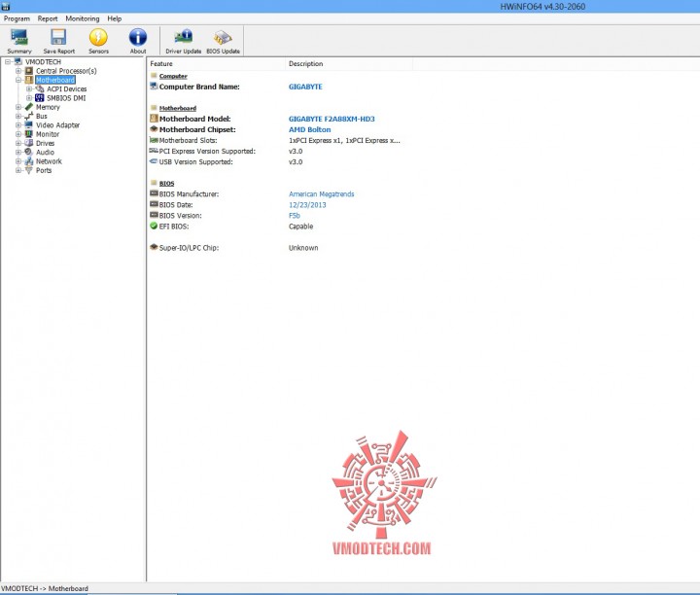This screenshot has height=595, width=700.
Task: Select the Network tree item
Action: click(49, 161)
